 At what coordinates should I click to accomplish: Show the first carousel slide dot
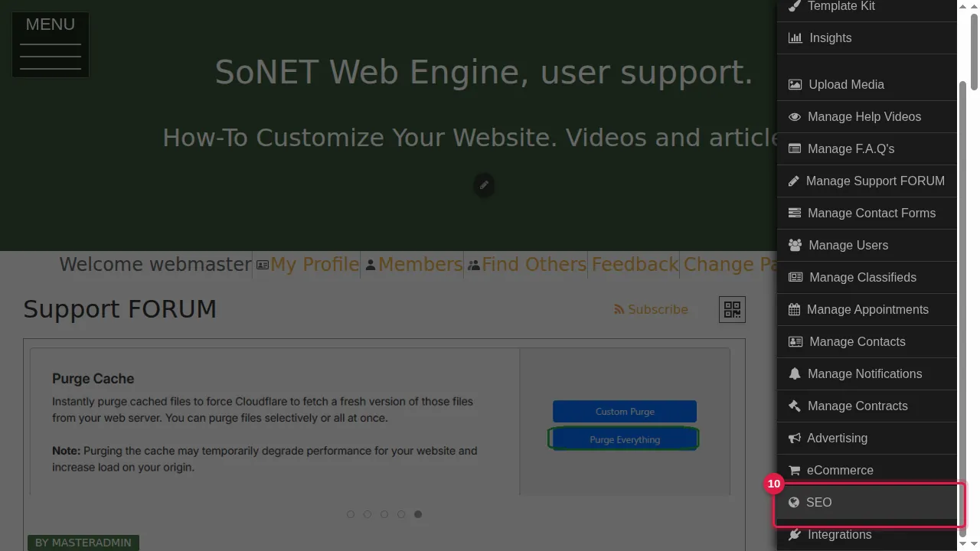351,514
